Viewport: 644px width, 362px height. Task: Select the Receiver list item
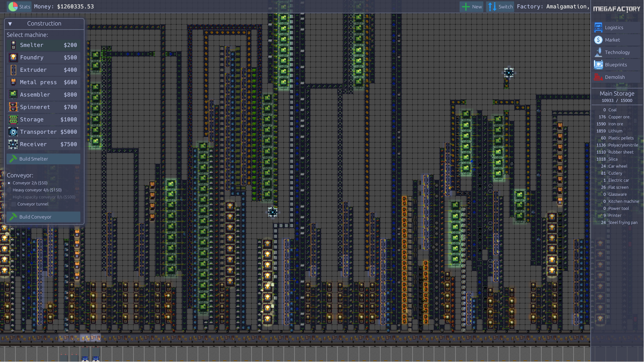[44, 144]
